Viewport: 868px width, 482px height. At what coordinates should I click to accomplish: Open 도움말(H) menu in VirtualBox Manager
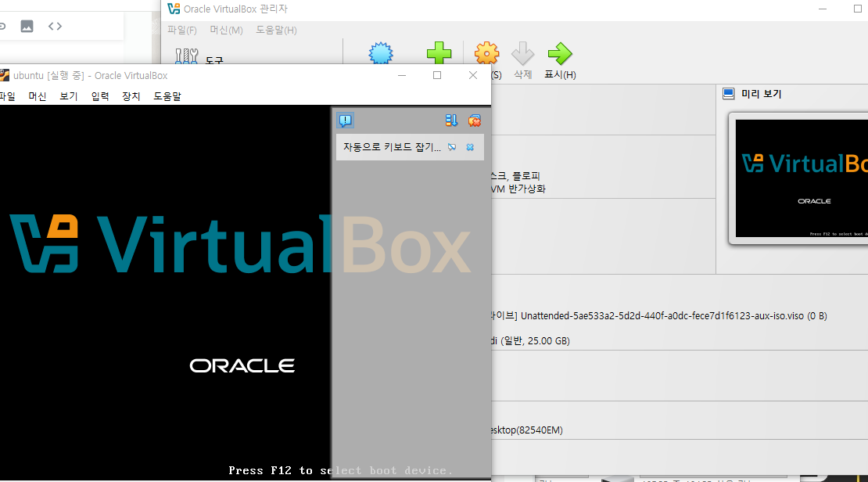coord(276,30)
